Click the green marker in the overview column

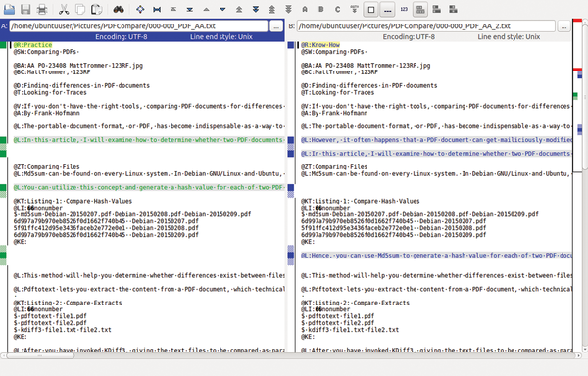click(575, 96)
